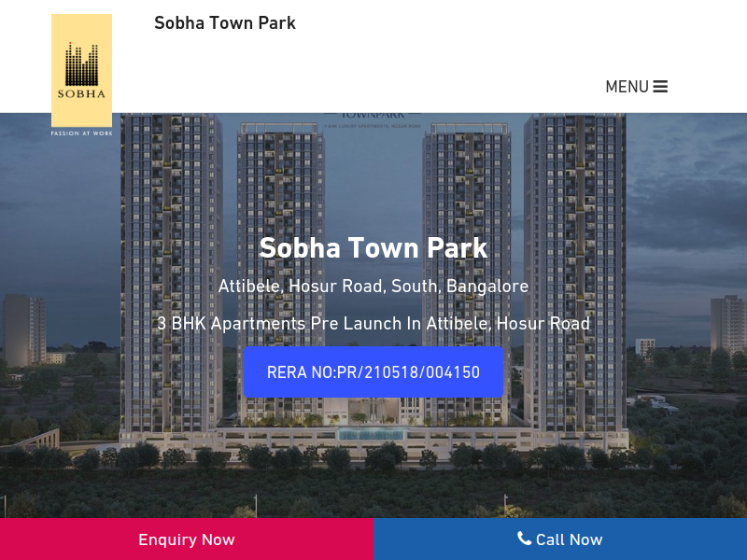Click the blue swimming pool on the podium
This screenshot has height=560, width=747.
point(371,433)
